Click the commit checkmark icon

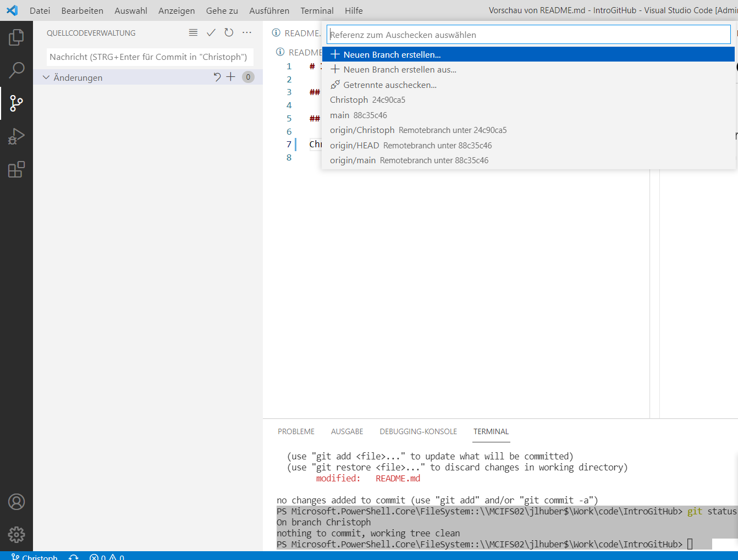(211, 33)
